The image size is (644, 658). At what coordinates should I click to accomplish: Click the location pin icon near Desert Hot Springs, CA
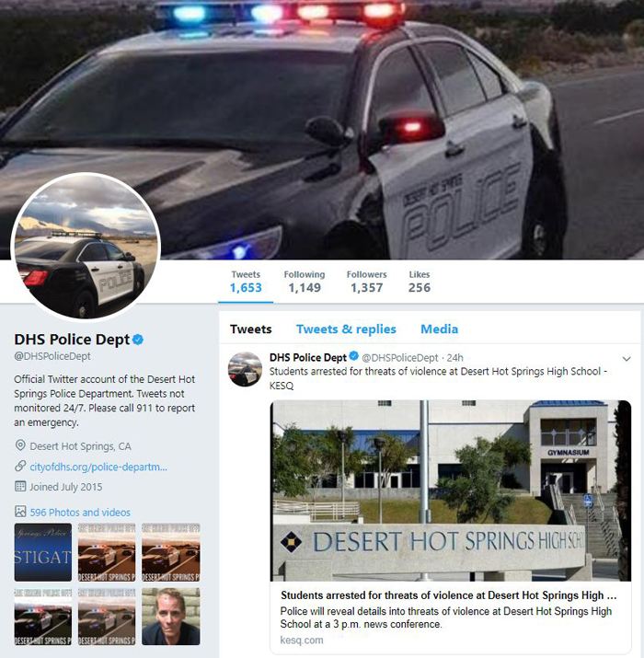tap(20, 445)
